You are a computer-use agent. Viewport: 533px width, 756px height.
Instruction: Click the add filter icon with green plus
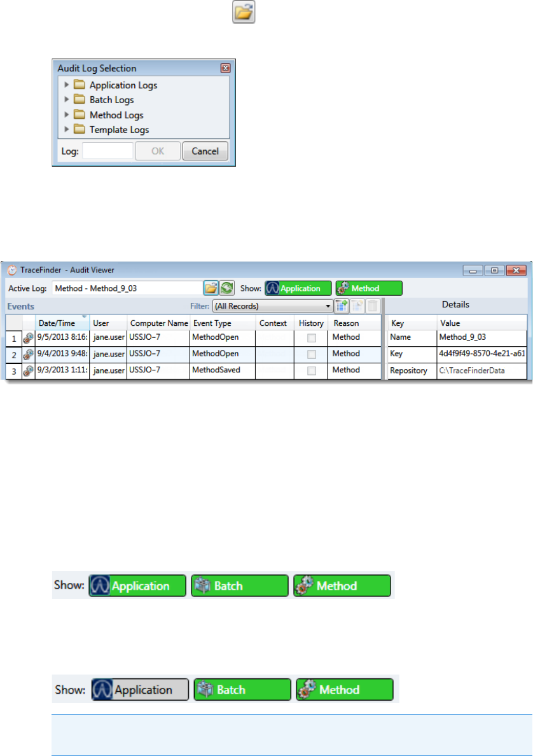[x=342, y=306]
